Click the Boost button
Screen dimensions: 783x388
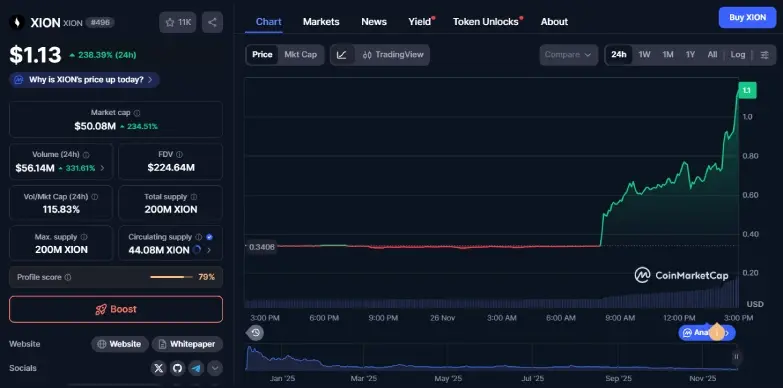point(116,309)
